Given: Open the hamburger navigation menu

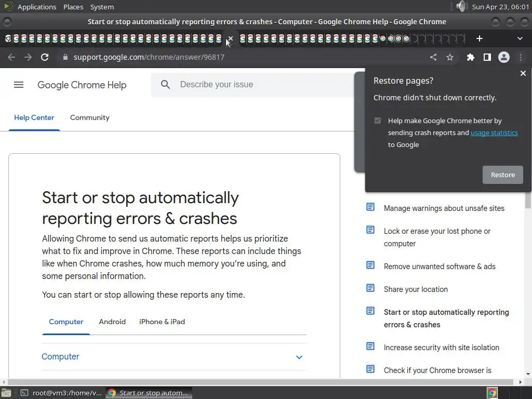Looking at the screenshot, I should [19, 85].
